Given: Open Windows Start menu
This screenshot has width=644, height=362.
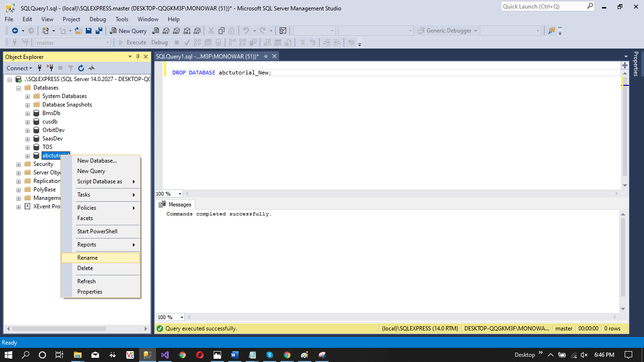Looking at the screenshot, I should click(x=8, y=355).
